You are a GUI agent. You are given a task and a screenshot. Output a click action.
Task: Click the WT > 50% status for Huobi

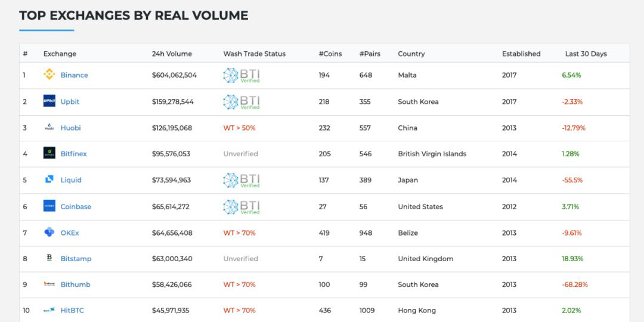tap(240, 128)
